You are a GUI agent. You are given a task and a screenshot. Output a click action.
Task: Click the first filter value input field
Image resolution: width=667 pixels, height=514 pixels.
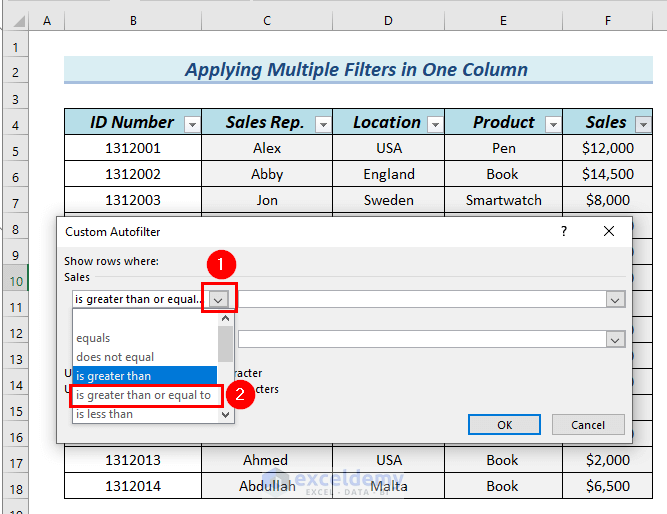point(420,299)
